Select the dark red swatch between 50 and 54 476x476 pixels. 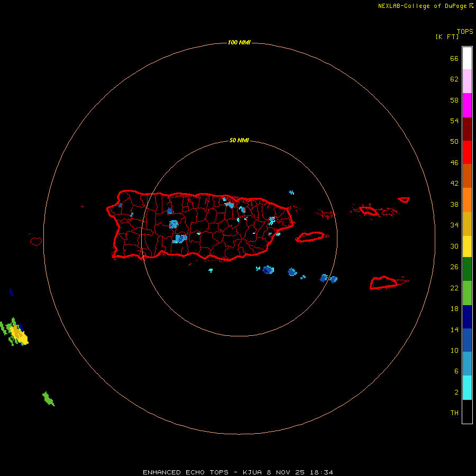[x=467, y=129]
